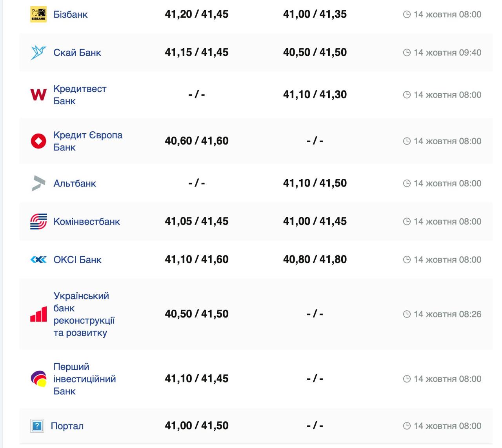Image resolution: width=502 pixels, height=448 pixels.
Task: Click the Кредит Європа Банк red logo
Action: point(38,141)
